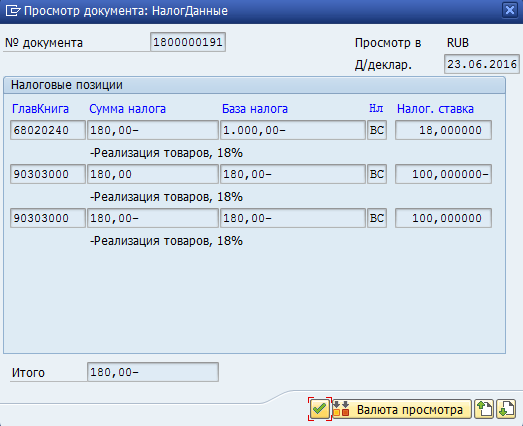The width and height of the screenshot is (523, 426).
Task: Click the База налога 1.000,00- field
Action: [x=293, y=130]
